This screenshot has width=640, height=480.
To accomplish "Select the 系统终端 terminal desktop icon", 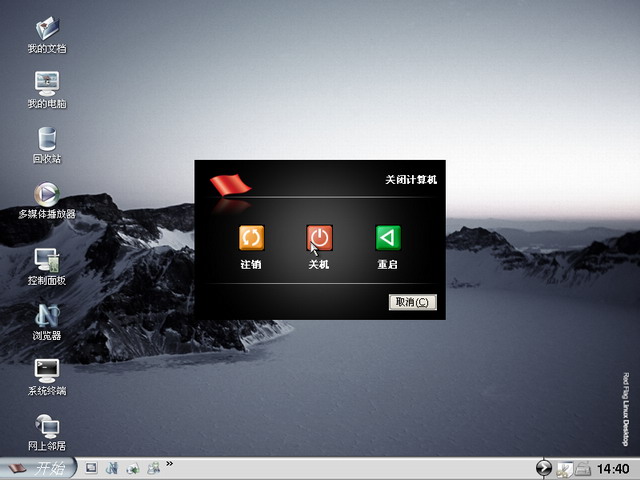I will click(47, 377).
